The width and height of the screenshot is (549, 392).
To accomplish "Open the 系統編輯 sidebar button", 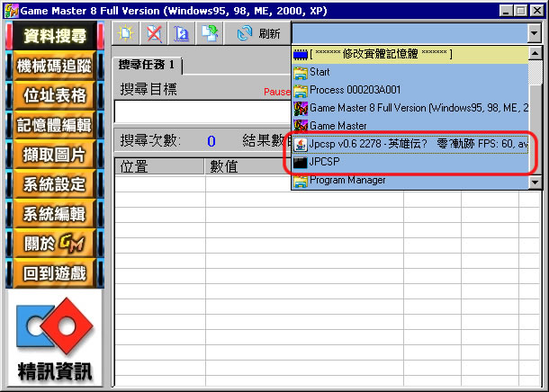I will (x=55, y=214).
